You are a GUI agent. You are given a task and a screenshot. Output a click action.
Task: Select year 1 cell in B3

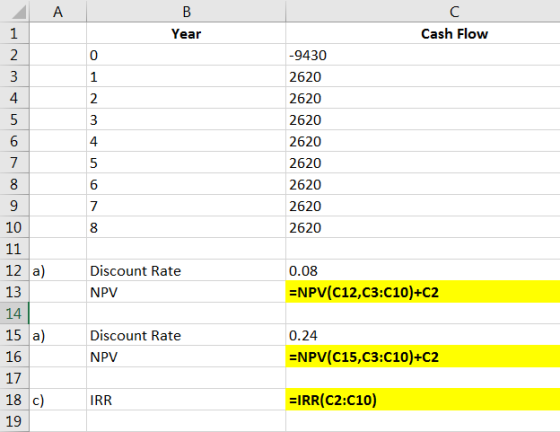pyautogui.click(x=186, y=77)
